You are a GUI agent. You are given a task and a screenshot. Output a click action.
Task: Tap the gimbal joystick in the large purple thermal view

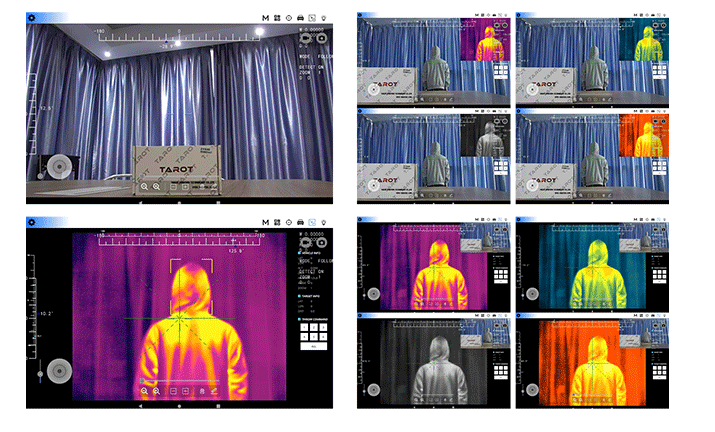59,371
